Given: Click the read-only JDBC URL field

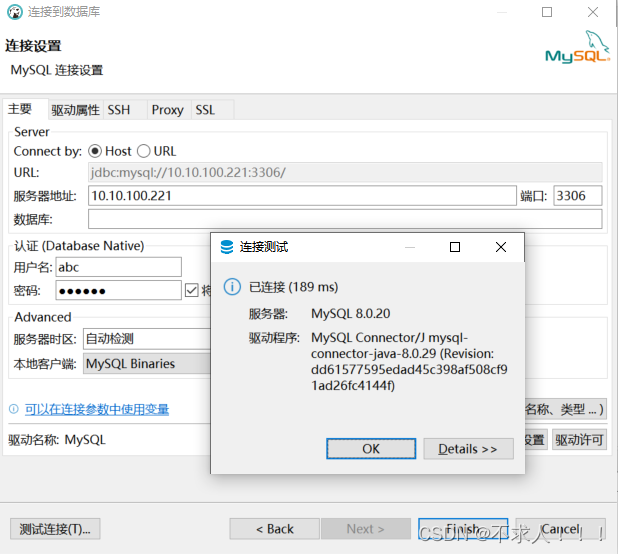Looking at the screenshot, I should [x=345, y=172].
